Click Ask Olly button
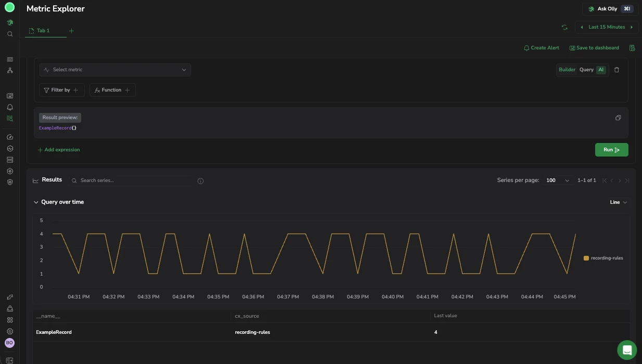Screen dimensions: 642x364 click(610, 9)
